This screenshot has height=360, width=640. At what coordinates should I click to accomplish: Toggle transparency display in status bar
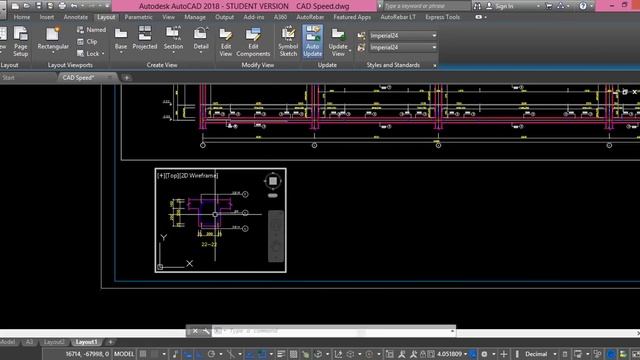[x=293, y=354]
